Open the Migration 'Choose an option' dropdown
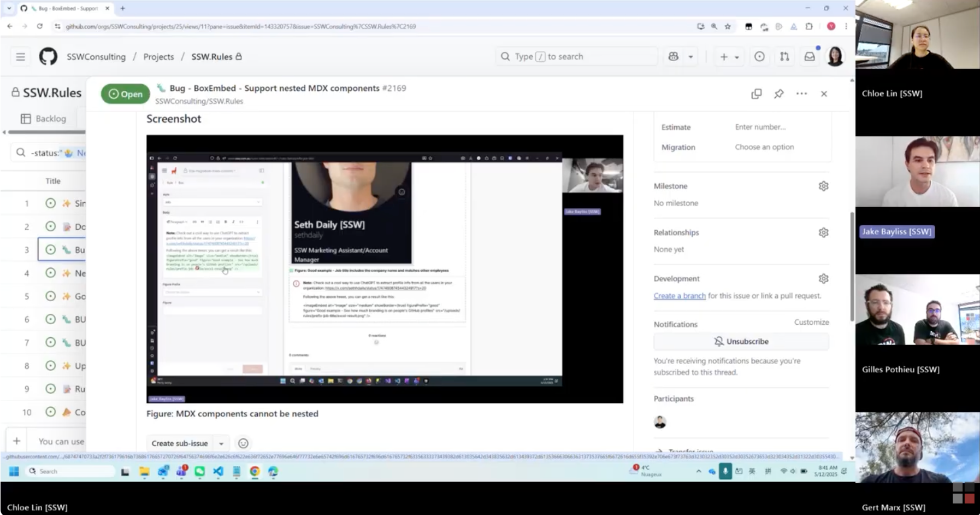 point(764,147)
